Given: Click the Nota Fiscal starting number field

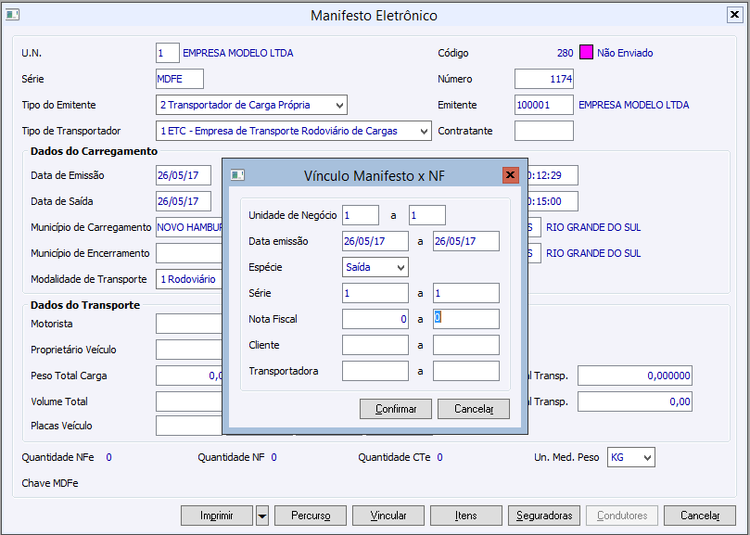Looking at the screenshot, I should (375, 319).
